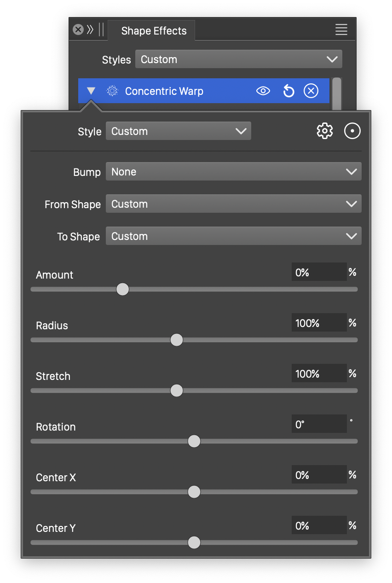392x583 pixels.
Task: Click the circle center-point icon beside Style
Action: click(x=352, y=131)
